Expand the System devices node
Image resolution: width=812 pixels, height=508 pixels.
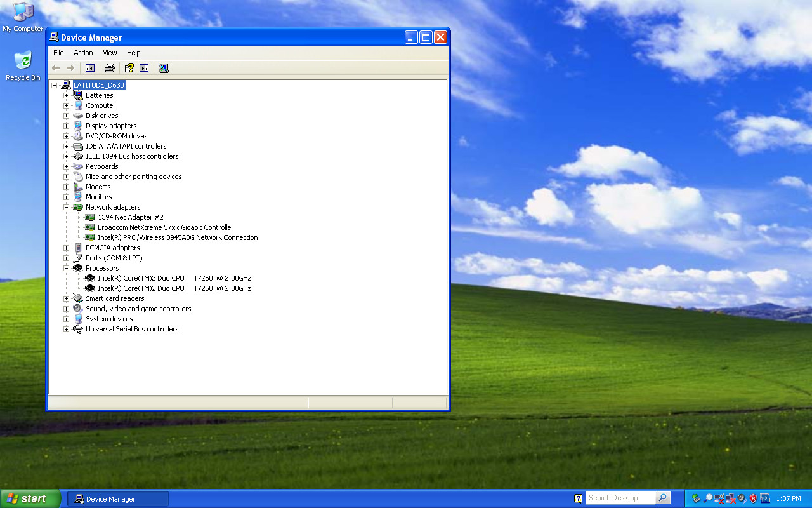coord(66,319)
